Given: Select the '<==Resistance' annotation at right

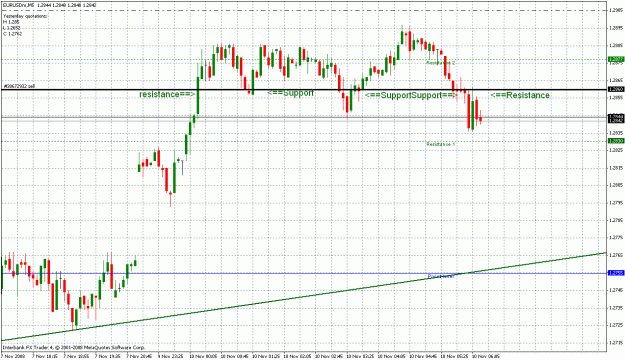Looking at the screenshot, I should click(x=520, y=95).
